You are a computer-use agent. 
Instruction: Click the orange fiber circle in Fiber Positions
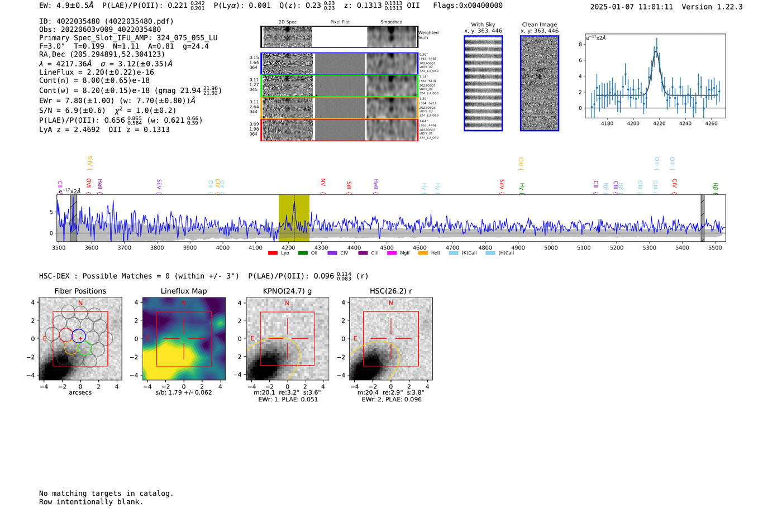coord(71,347)
